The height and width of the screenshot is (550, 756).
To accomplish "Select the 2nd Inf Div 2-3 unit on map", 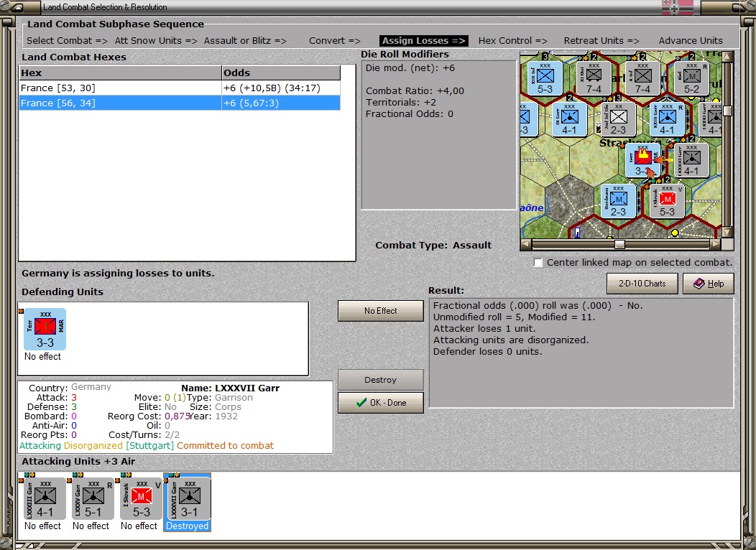I will (618, 119).
